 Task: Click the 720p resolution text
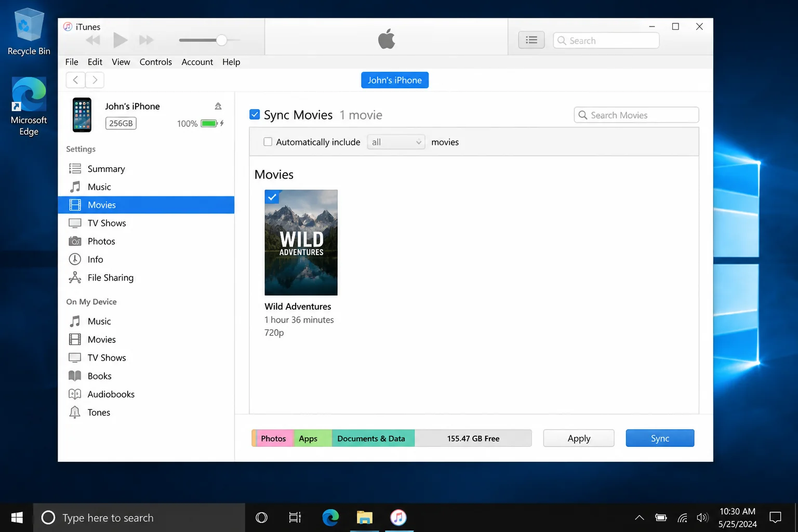click(274, 332)
